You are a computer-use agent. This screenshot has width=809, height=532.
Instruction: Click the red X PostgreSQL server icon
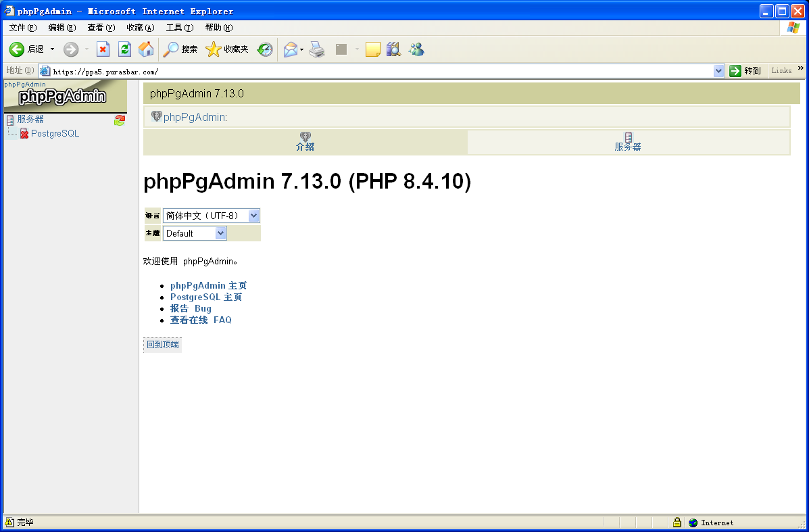point(24,134)
